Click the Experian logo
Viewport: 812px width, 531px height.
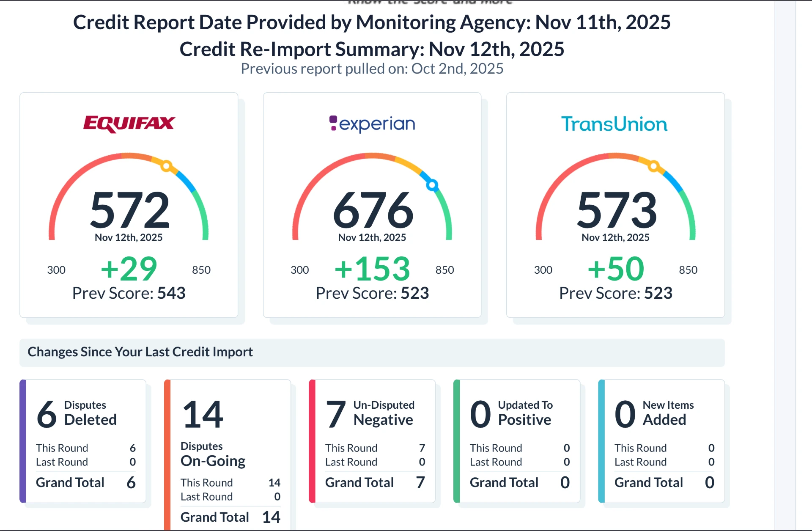pyautogui.click(x=372, y=124)
